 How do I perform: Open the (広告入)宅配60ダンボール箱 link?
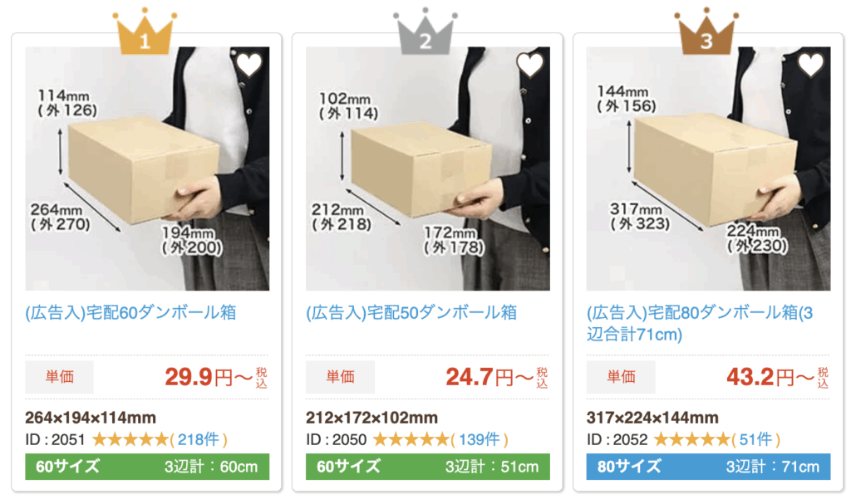pos(130,312)
